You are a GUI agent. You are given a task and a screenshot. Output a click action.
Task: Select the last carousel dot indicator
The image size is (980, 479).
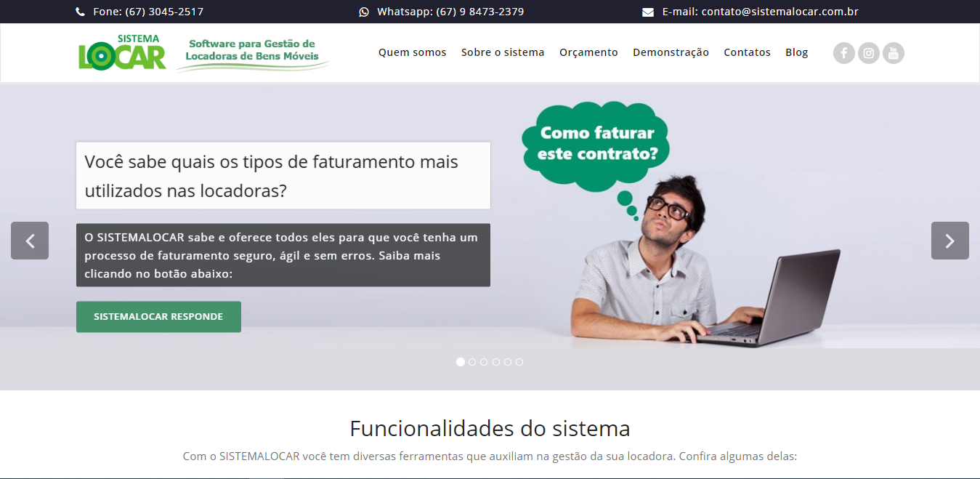(519, 362)
